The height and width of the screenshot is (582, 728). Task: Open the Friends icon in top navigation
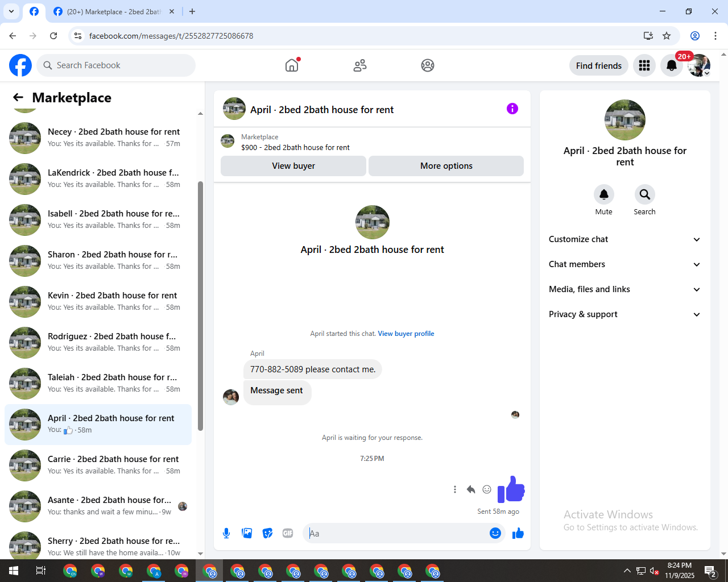point(360,65)
